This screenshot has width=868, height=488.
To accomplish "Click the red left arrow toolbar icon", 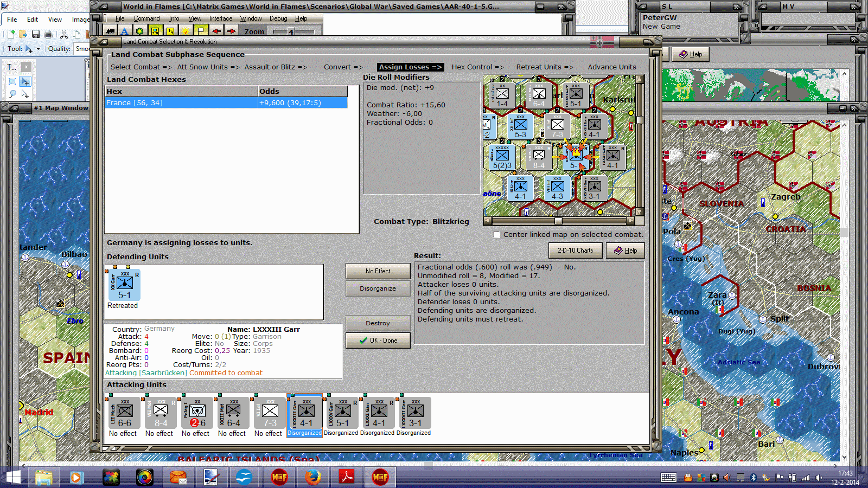I will click(x=216, y=31).
